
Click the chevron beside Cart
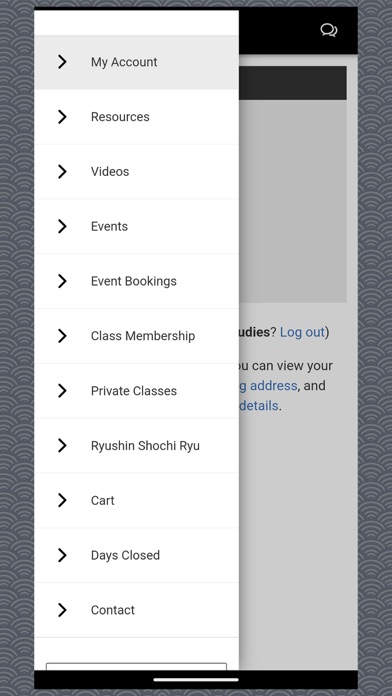coord(62,500)
